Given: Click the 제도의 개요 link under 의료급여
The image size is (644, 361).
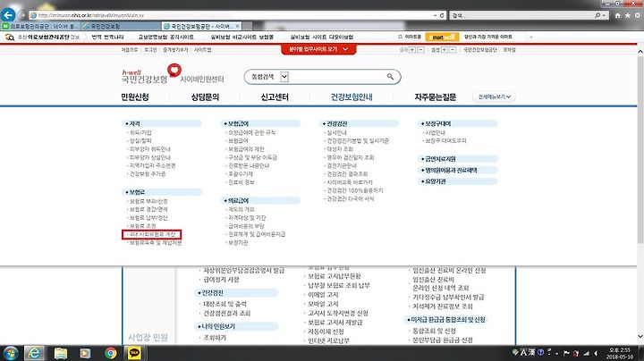Looking at the screenshot, I should pyautogui.click(x=241, y=209).
